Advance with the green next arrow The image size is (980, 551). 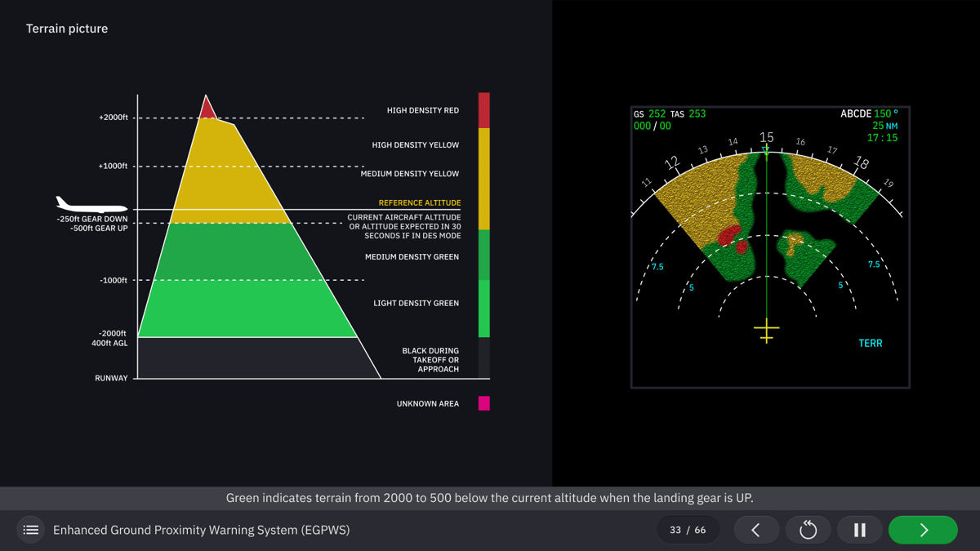pyautogui.click(x=922, y=530)
